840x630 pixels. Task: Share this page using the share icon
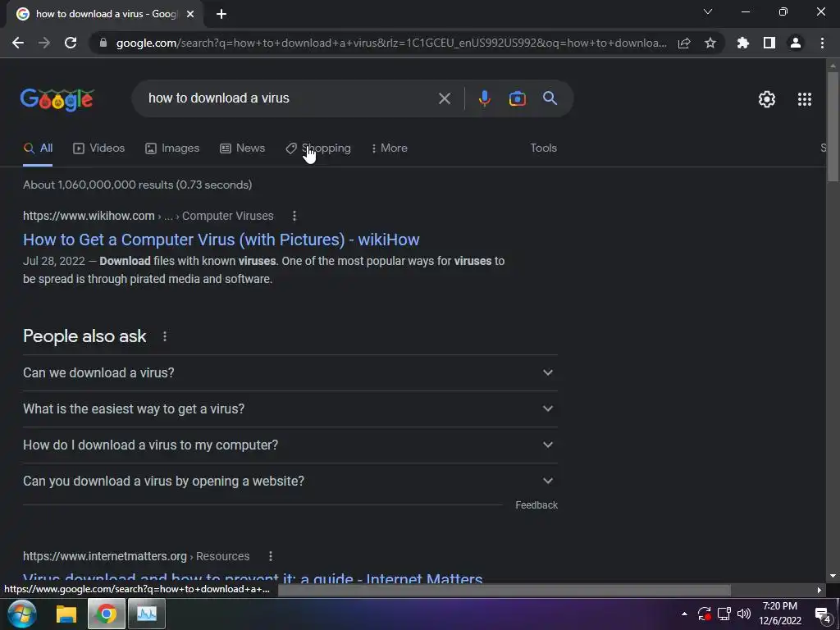click(x=684, y=43)
